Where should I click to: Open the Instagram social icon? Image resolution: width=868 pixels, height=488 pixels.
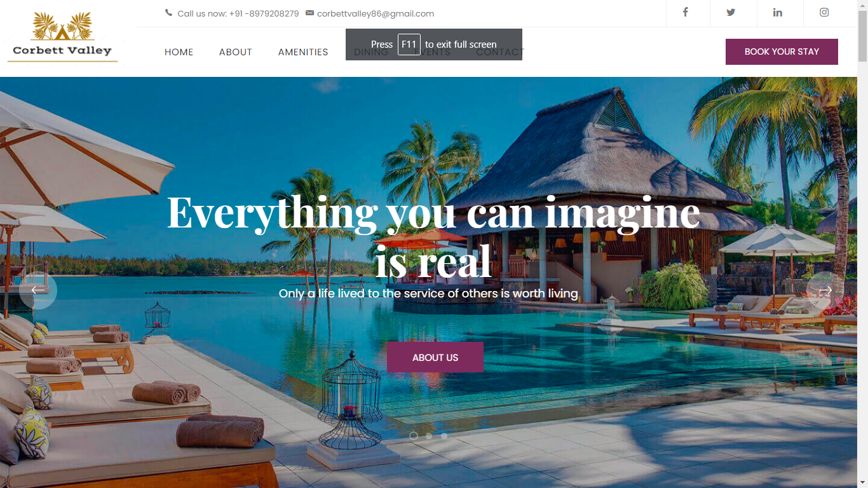[824, 12]
